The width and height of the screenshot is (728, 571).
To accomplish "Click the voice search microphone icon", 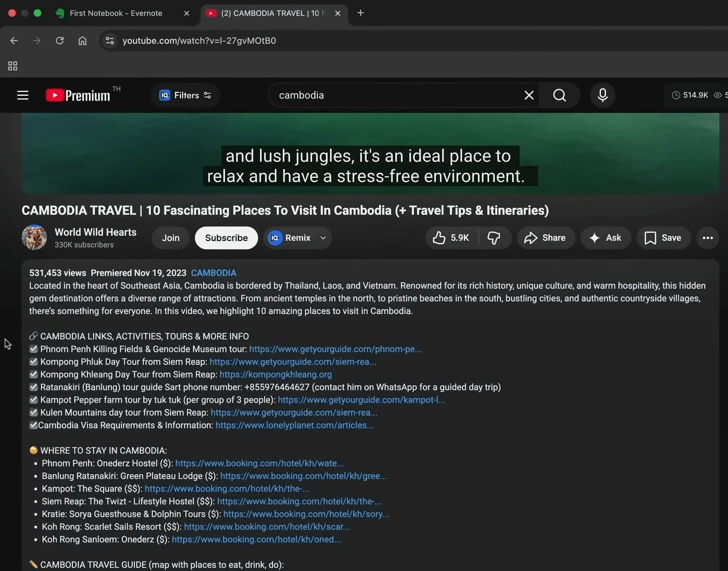I will [602, 95].
